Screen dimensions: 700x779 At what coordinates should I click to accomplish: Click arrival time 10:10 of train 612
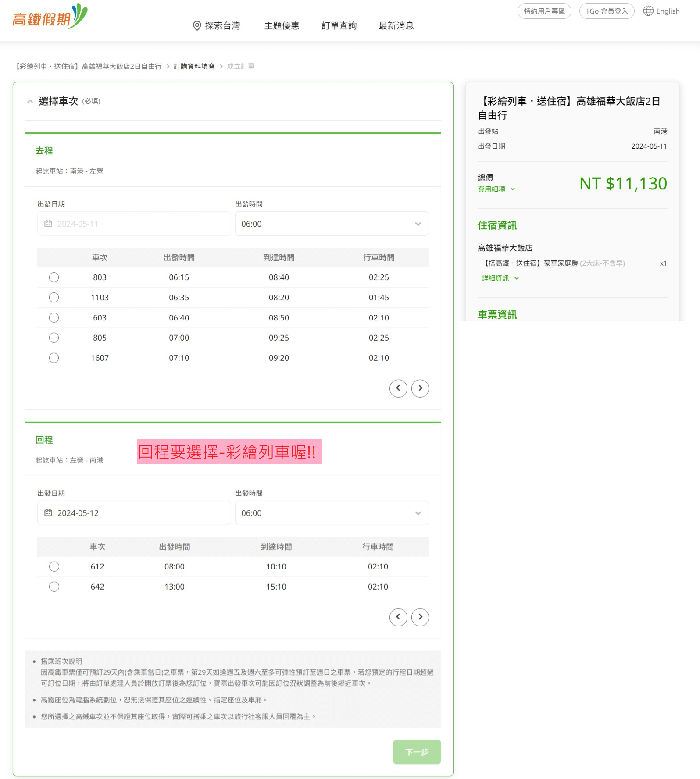click(x=276, y=566)
